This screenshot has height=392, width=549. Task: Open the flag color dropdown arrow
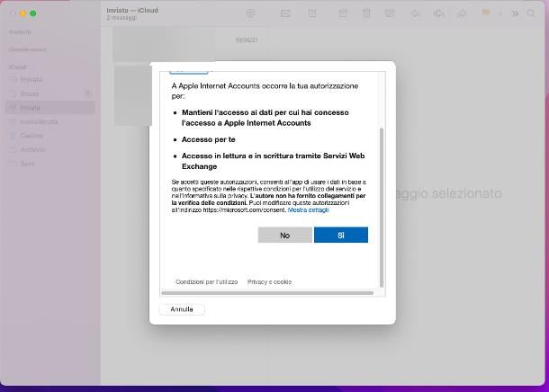coord(500,13)
